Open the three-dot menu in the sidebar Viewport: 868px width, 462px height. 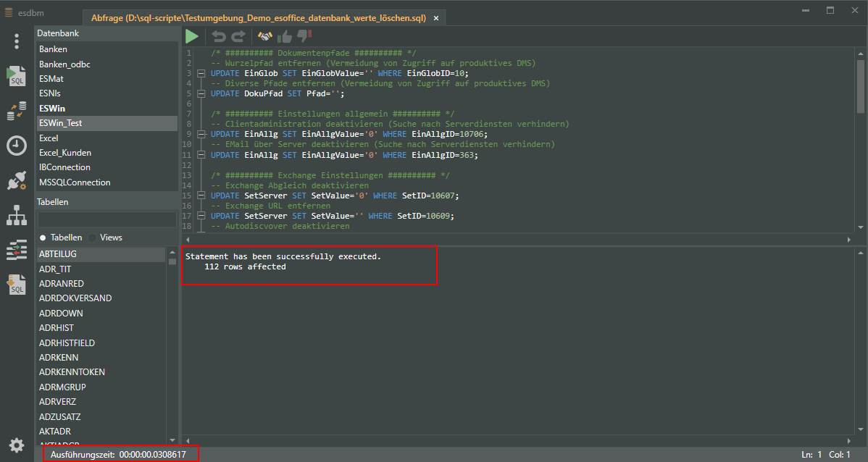pyautogui.click(x=17, y=41)
